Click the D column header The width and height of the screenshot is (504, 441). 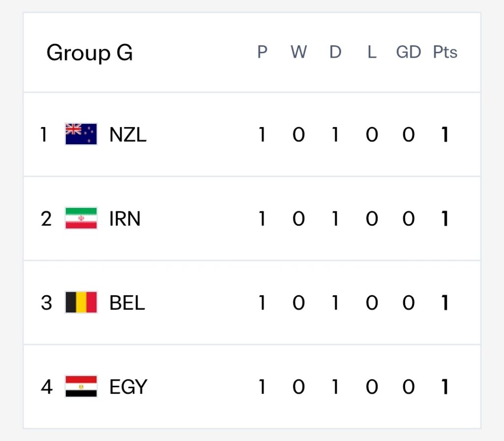tap(335, 52)
